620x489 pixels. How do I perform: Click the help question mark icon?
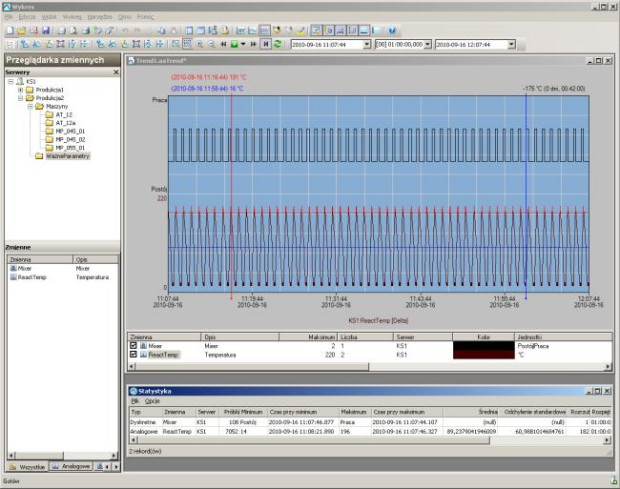tap(392, 31)
